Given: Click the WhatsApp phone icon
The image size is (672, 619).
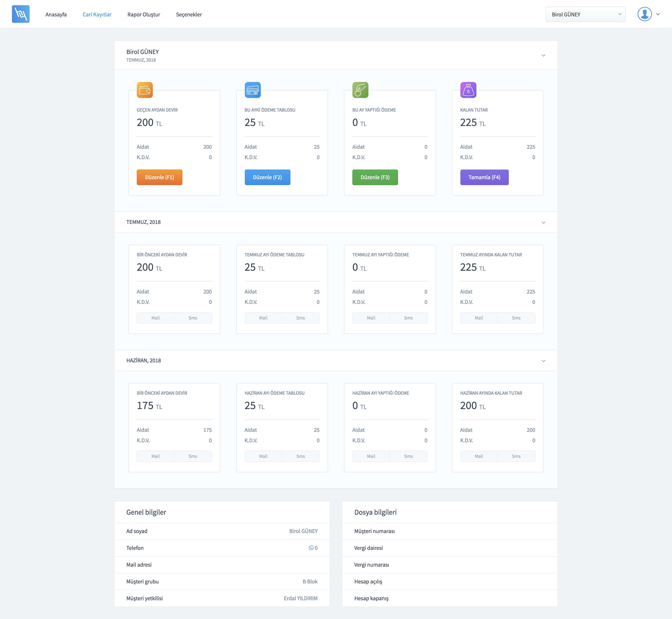Looking at the screenshot, I should click(x=311, y=548).
